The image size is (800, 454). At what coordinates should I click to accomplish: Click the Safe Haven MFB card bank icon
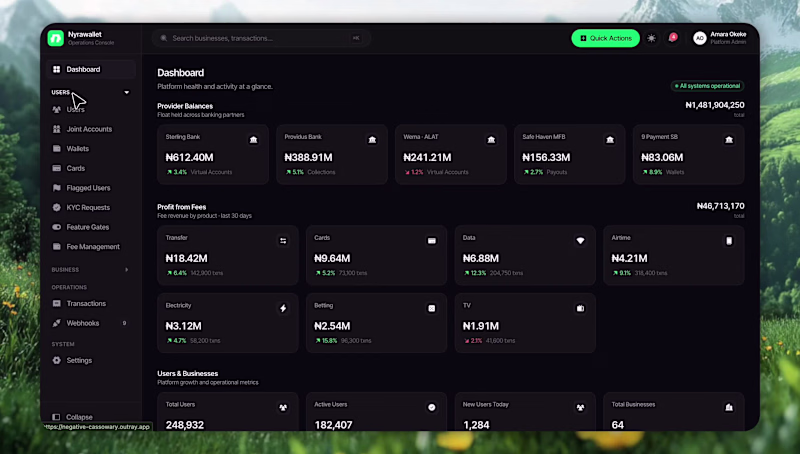[x=610, y=140]
